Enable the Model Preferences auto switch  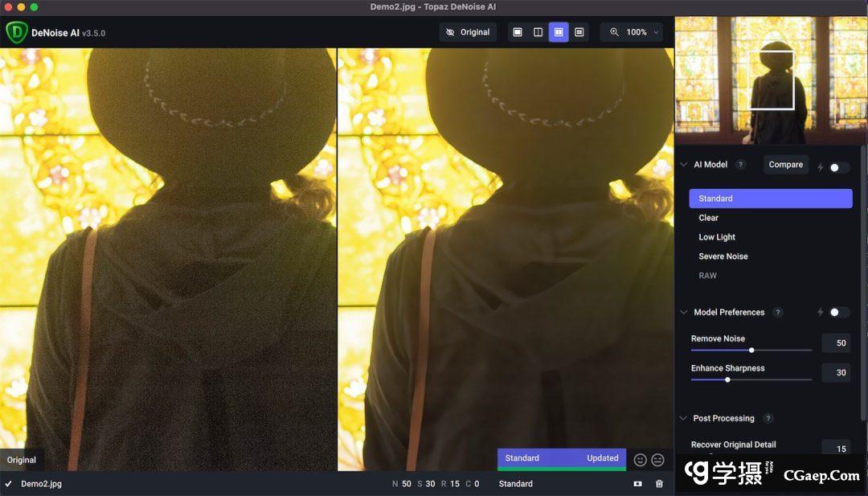(x=838, y=312)
